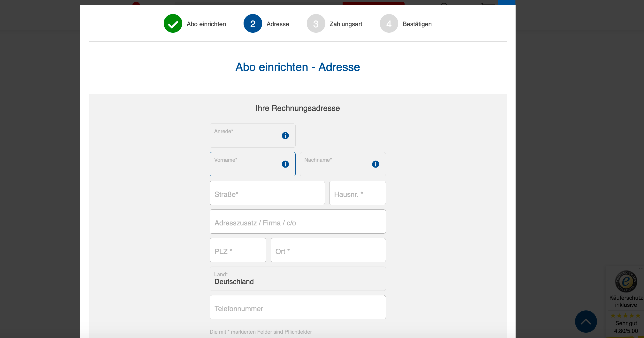Image resolution: width=644 pixels, height=338 pixels.
Task: Click the PLZ input field
Action: [238, 250]
